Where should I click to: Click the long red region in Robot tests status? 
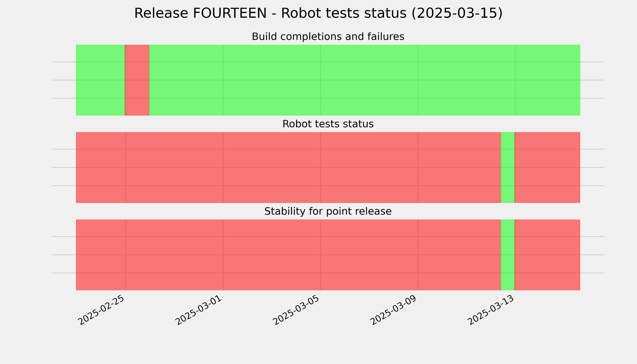tap(288, 167)
